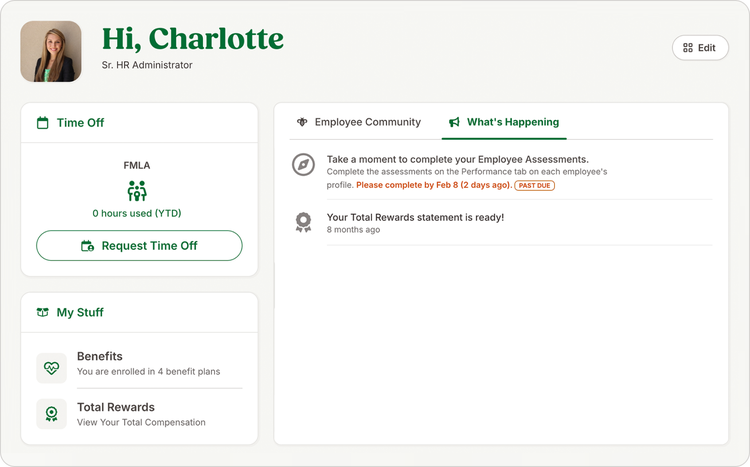Switch to the Employee Community tab

359,122
